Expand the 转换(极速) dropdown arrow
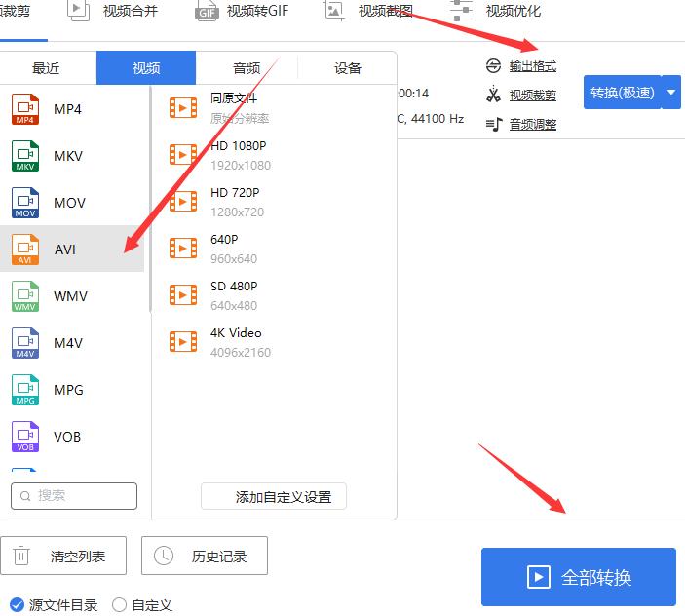This screenshot has height=616, width=685. coord(671,93)
